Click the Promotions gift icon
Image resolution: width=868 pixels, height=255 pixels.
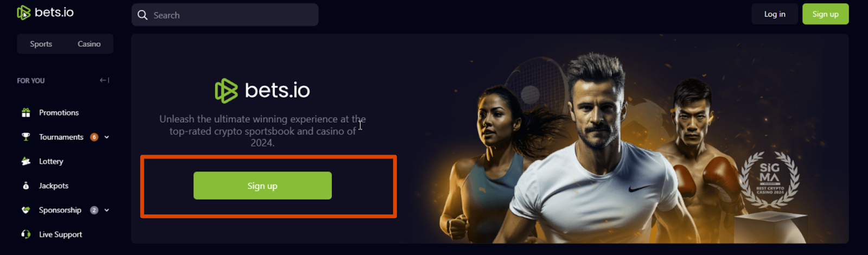tap(25, 113)
